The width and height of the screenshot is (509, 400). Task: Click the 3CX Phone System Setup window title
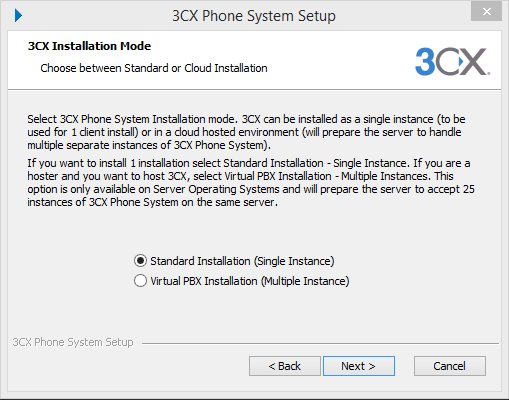(254, 16)
